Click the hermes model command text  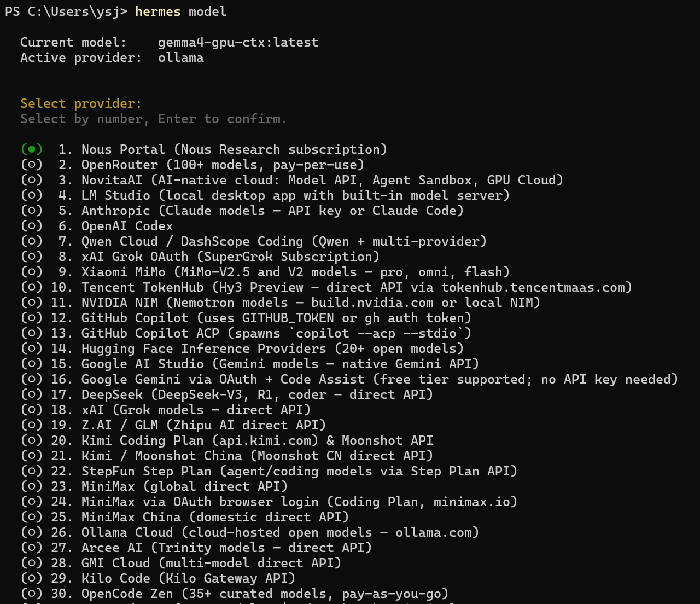[x=180, y=11]
